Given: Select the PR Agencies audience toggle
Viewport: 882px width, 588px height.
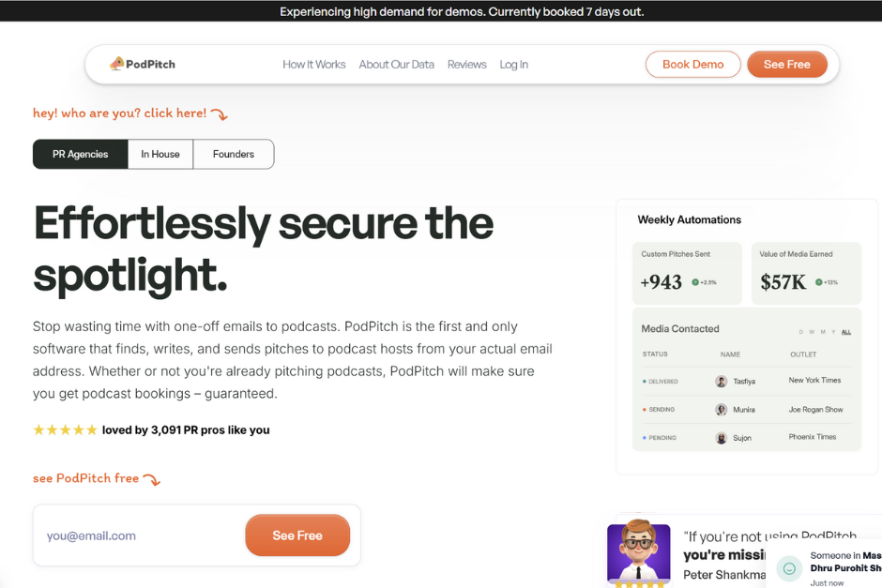Looking at the screenshot, I should [80, 154].
